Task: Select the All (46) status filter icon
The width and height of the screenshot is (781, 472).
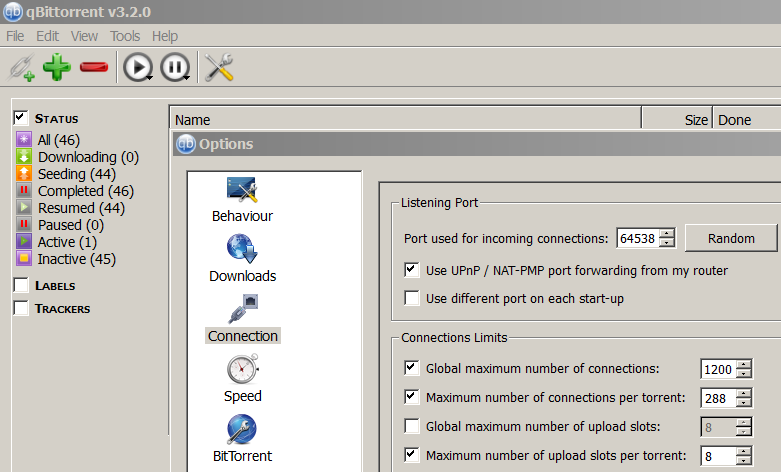Action: click(x=24, y=139)
